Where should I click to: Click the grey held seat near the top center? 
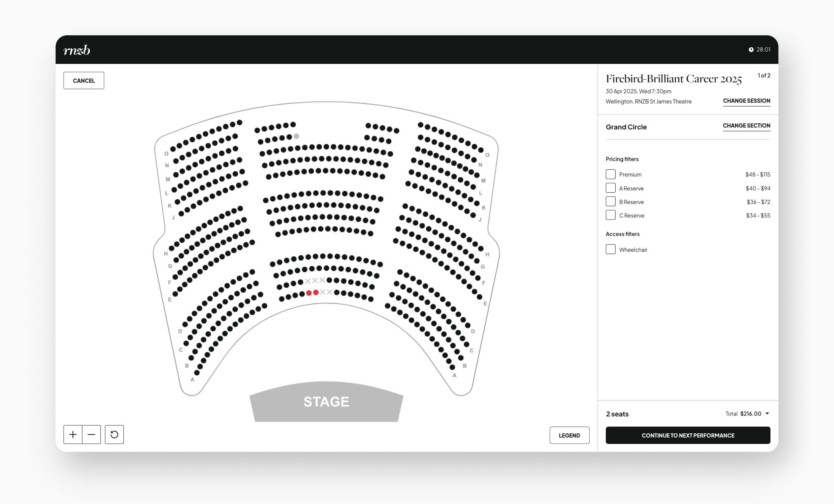point(297,136)
